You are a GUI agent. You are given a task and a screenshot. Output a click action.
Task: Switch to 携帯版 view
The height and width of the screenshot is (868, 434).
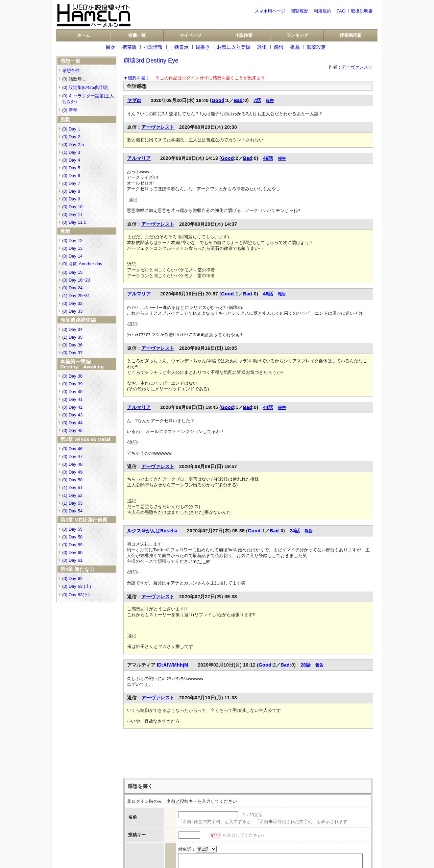pyautogui.click(x=129, y=47)
